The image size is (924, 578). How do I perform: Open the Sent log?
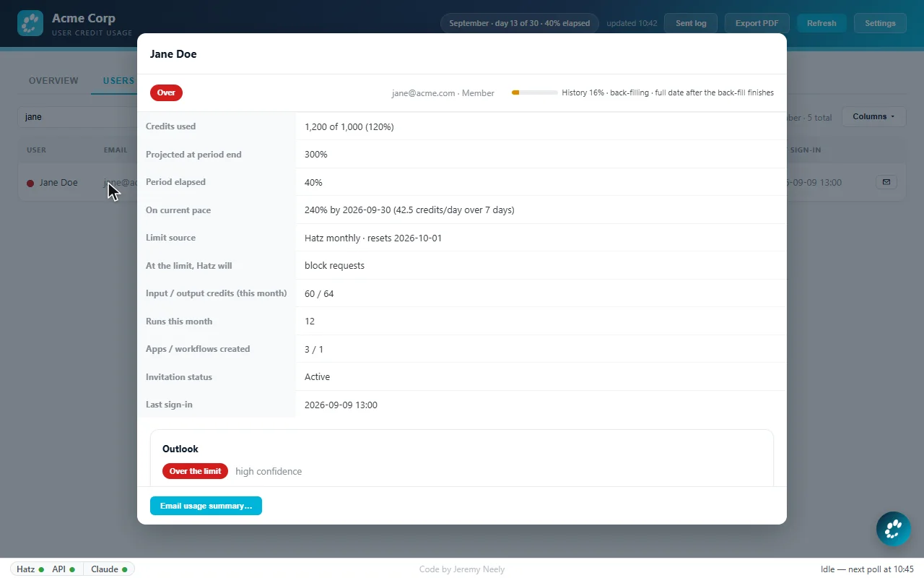click(691, 23)
